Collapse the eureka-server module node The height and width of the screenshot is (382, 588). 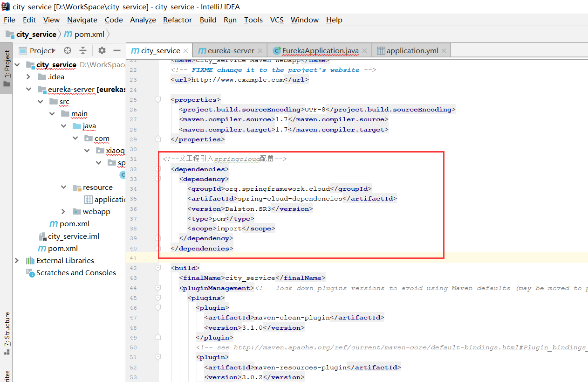pos(28,89)
